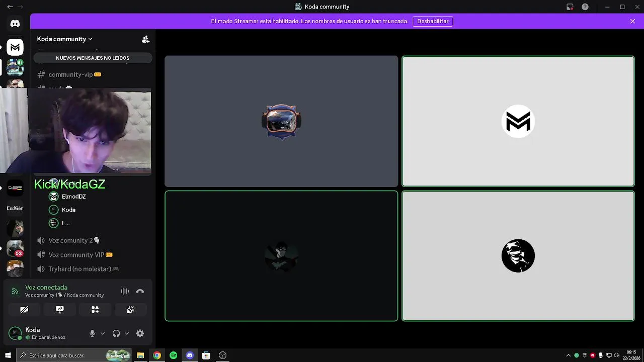Toggle headphone deafen
This screenshot has width=644, height=362.
(116, 333)
